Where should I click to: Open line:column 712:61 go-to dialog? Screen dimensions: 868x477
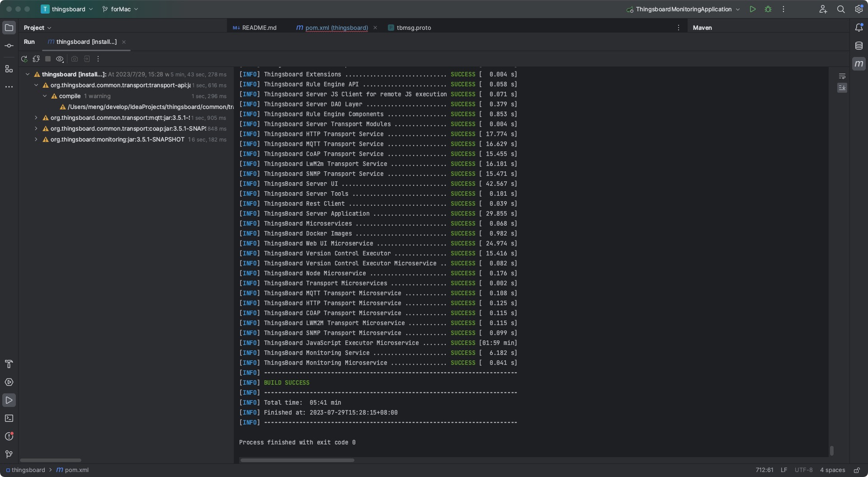click(764, 470)
